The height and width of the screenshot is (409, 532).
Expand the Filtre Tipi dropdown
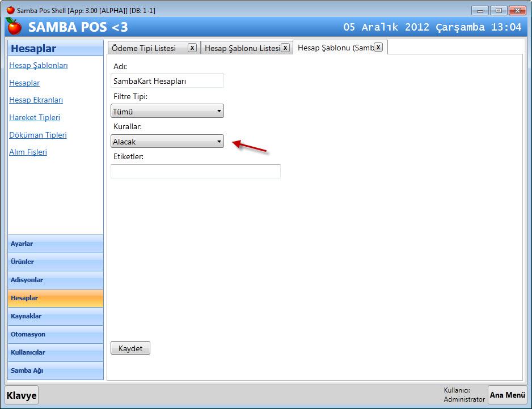(x=167, y=111)
